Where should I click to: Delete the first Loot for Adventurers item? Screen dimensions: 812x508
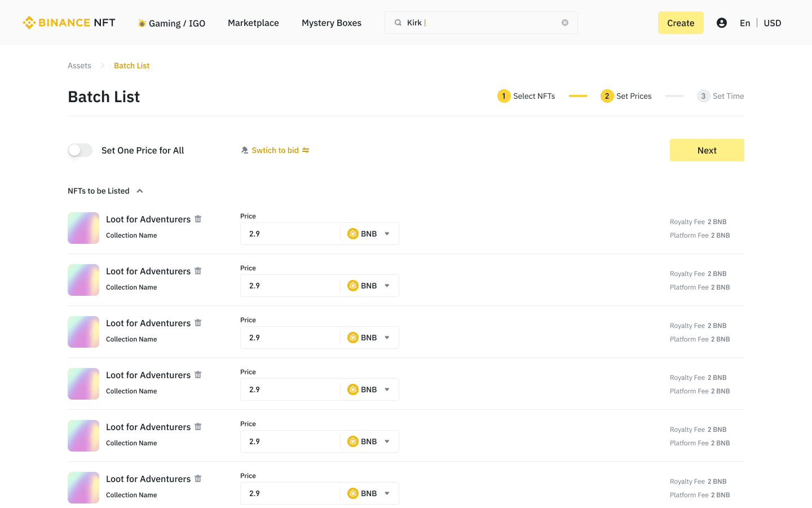[x=198, y=219]
